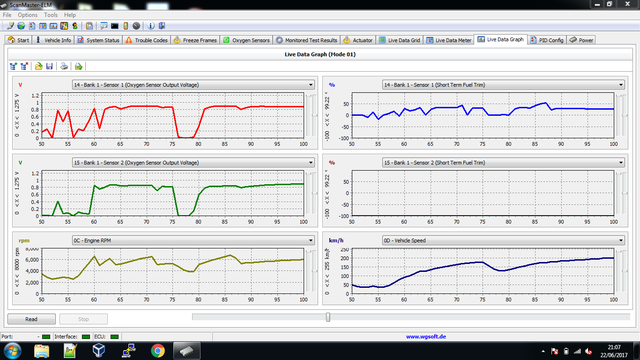Expand Bank 1 Sensor 2 Oxygen Sensor Voltage dropdown
The width and height of the screenshot is (640, 360).
coord(311,162)
